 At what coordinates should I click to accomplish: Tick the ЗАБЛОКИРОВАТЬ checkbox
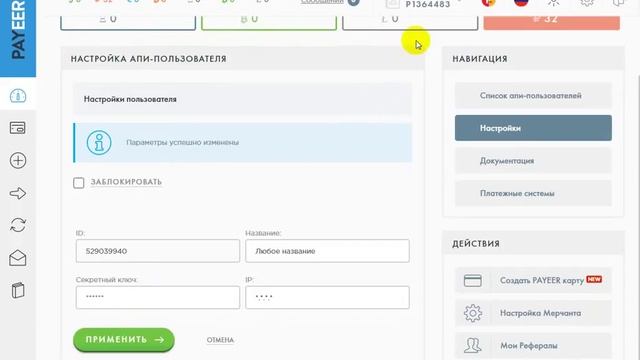tap(79, 182)
